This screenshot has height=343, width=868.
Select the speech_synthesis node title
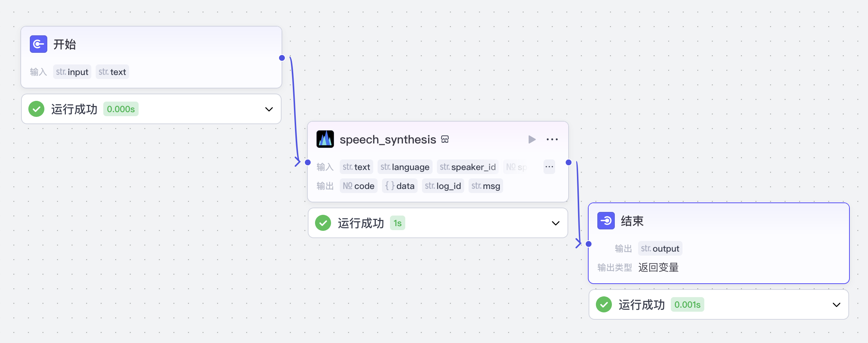(388, 139)
